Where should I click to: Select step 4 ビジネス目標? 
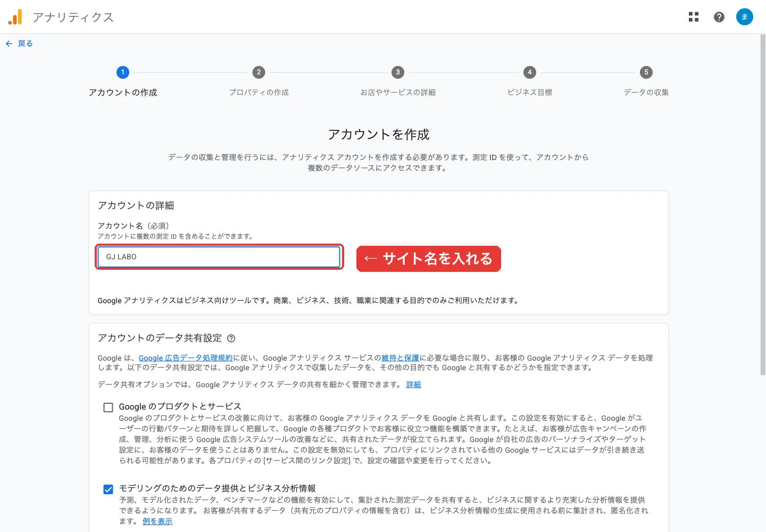(530, 82)
